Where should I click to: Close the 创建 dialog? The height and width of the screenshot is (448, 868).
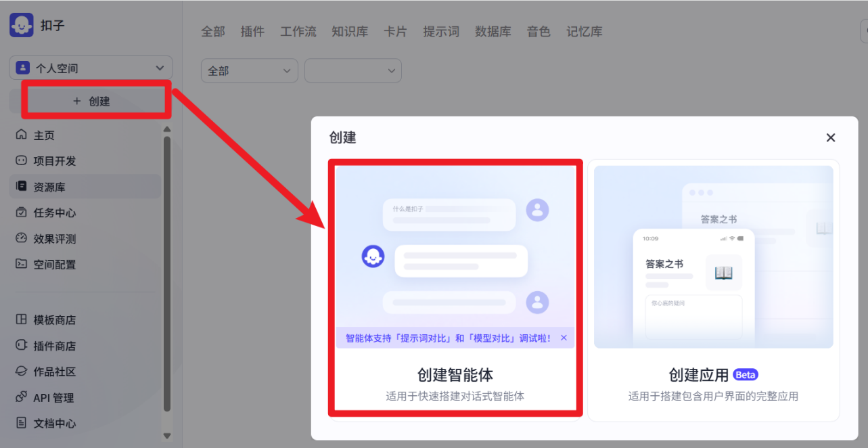pyautogui.click(x=831, y=137)
